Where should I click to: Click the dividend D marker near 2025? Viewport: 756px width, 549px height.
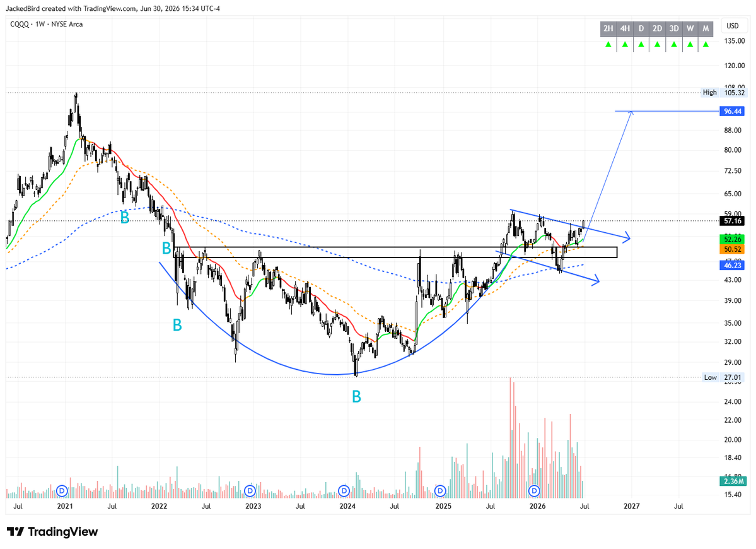[x=440, y=491]
